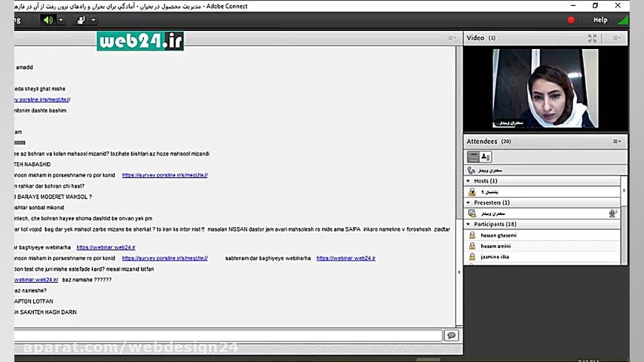Select the presenter row under Presenters

(x=542, y=213)
